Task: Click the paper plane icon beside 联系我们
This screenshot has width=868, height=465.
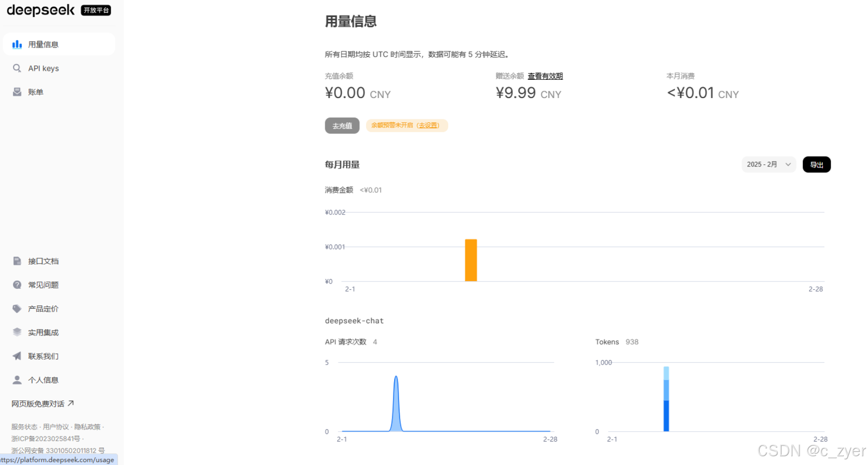Action: (17, 356)
